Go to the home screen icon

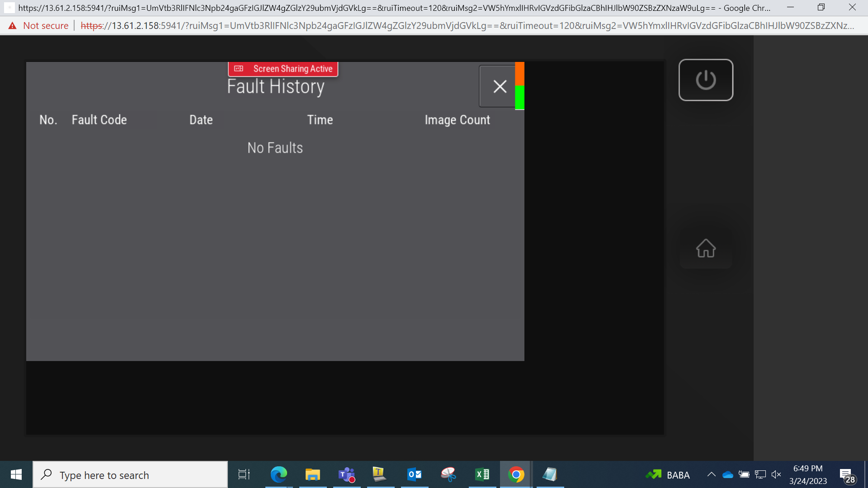click(x=706, y=248)
